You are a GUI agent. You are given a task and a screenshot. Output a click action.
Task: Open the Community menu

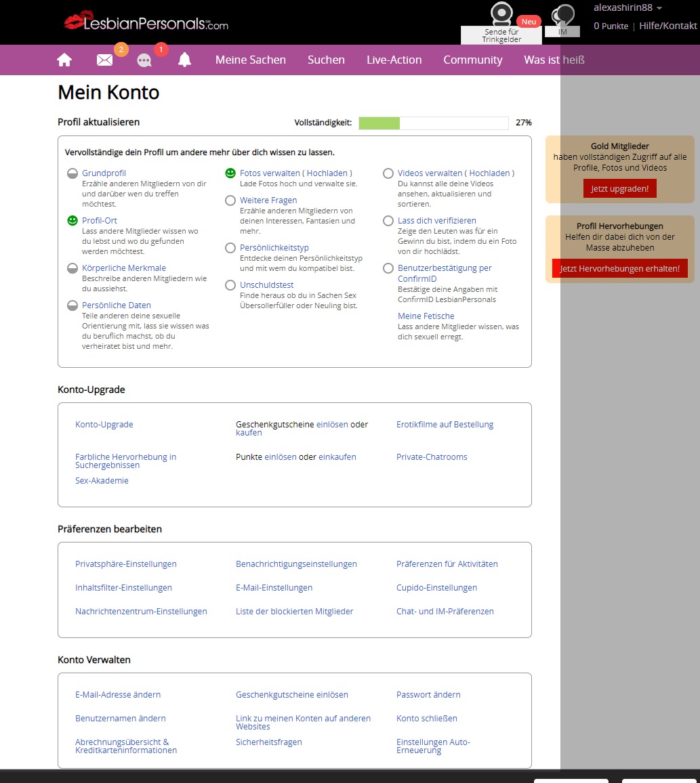[473, 60]
